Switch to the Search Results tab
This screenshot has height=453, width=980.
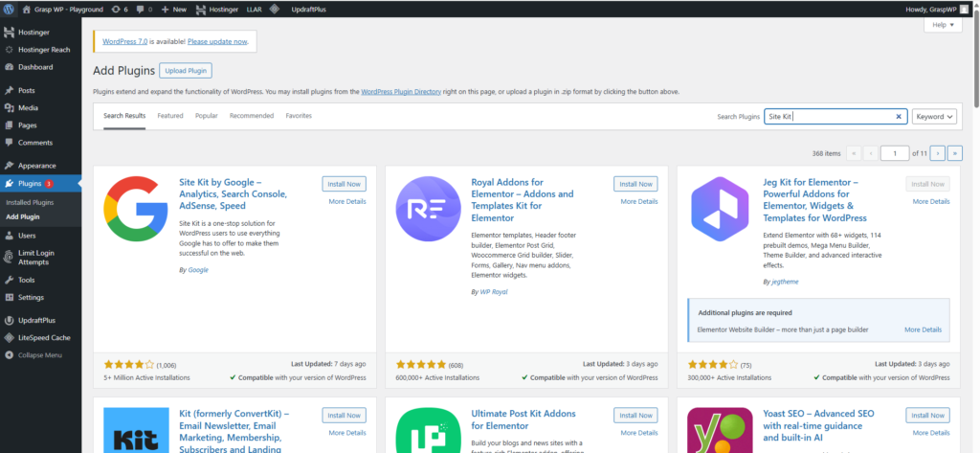(x=124, y=116)
